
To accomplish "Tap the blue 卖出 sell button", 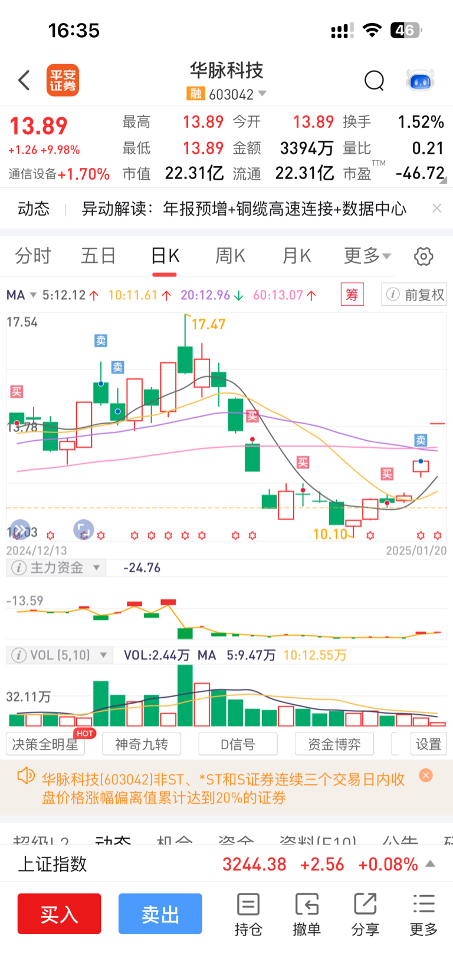I will (160, 914).
